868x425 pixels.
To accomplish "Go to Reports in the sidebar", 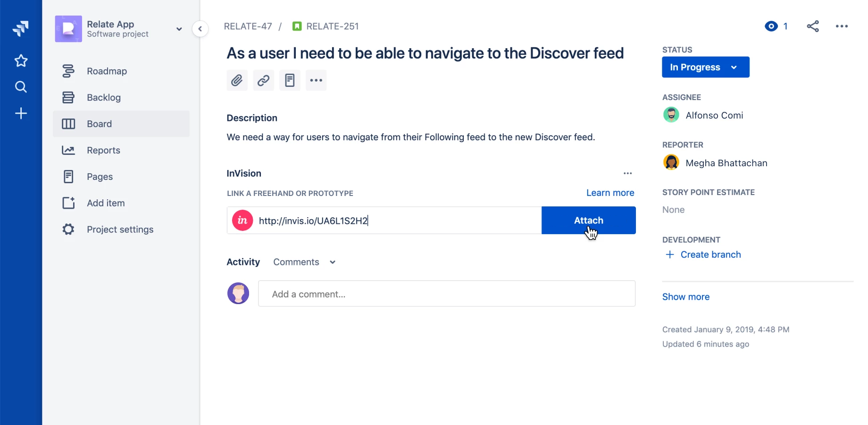I will [x=103, y=150].
